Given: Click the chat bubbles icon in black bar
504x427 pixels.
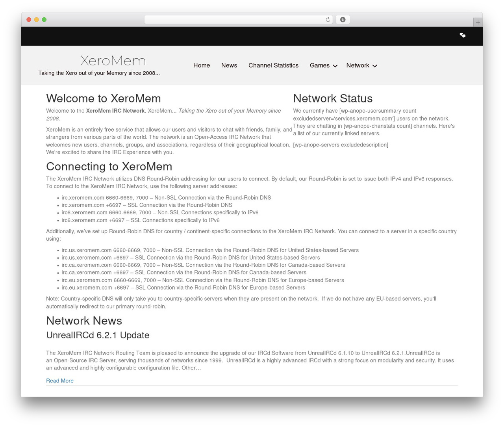Looking at the screenshot, I should 463,35.
